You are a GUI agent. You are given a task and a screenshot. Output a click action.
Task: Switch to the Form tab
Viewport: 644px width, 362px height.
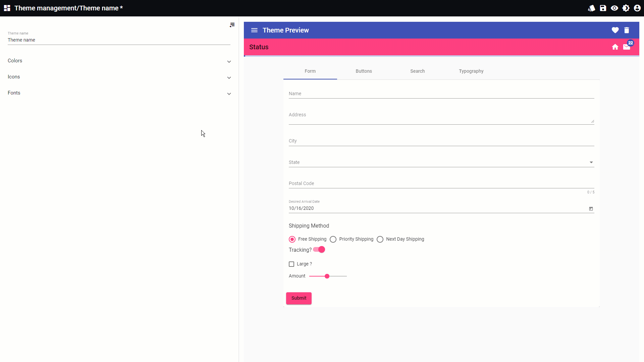tap(310, 71)
